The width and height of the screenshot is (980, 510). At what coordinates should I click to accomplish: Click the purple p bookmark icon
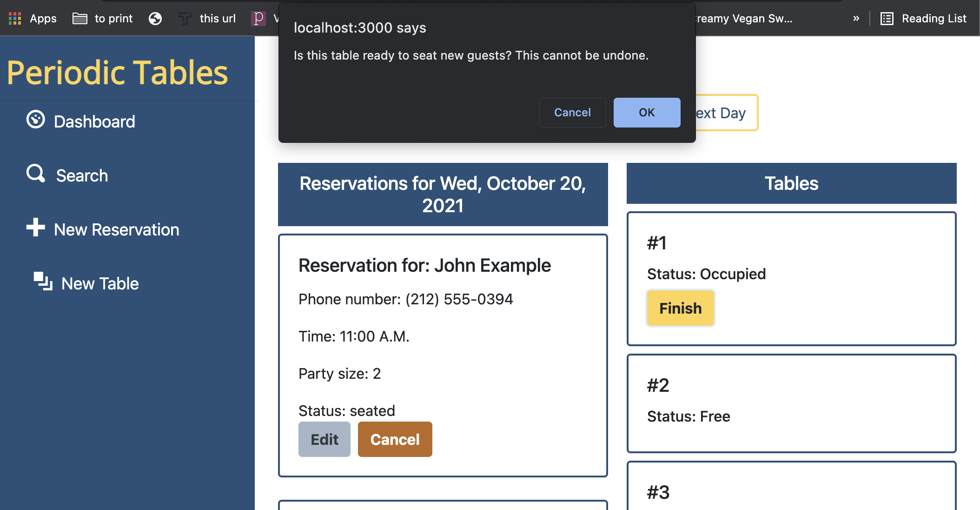(259, 19)
